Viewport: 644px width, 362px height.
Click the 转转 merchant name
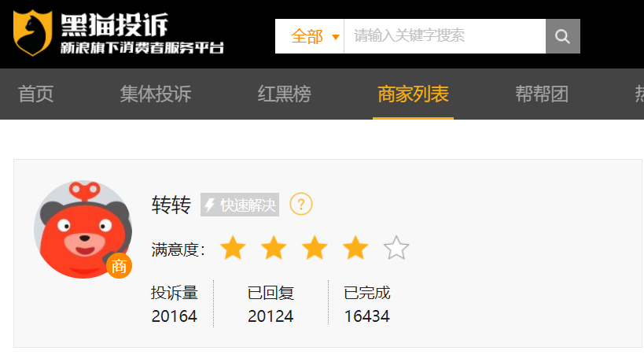171,205
